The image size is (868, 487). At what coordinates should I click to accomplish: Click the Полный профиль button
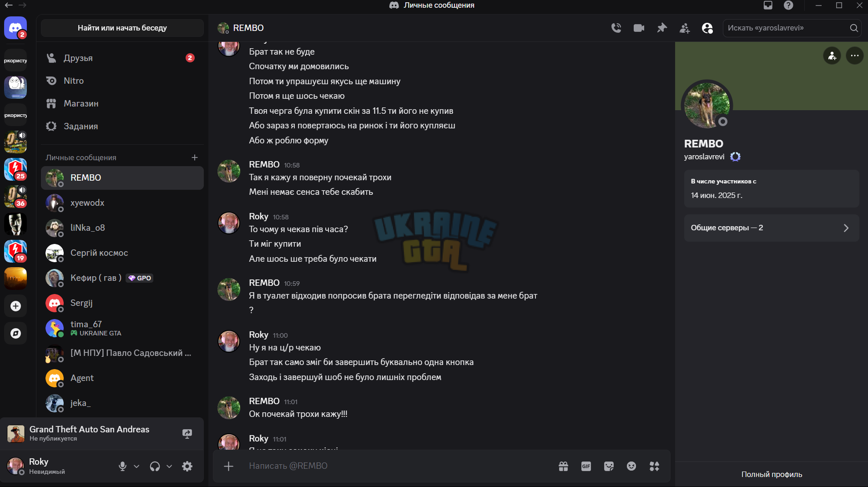772,474
